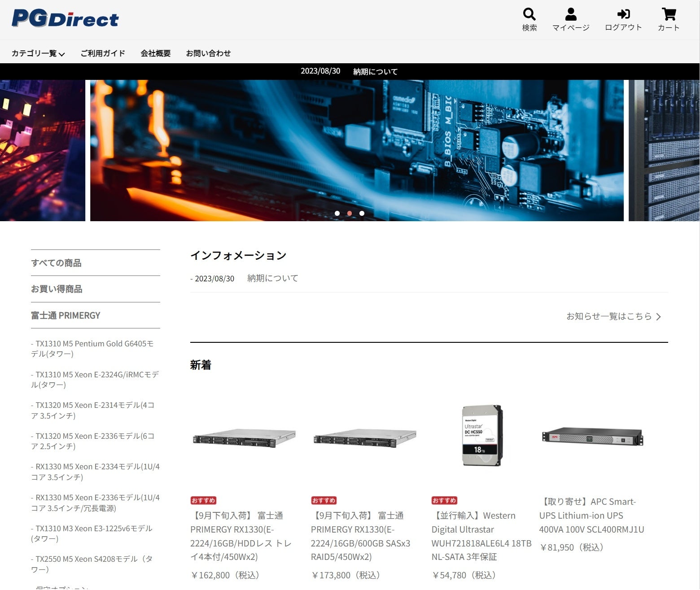Click おすすめ badge on HDDレス server

point(203,500)
